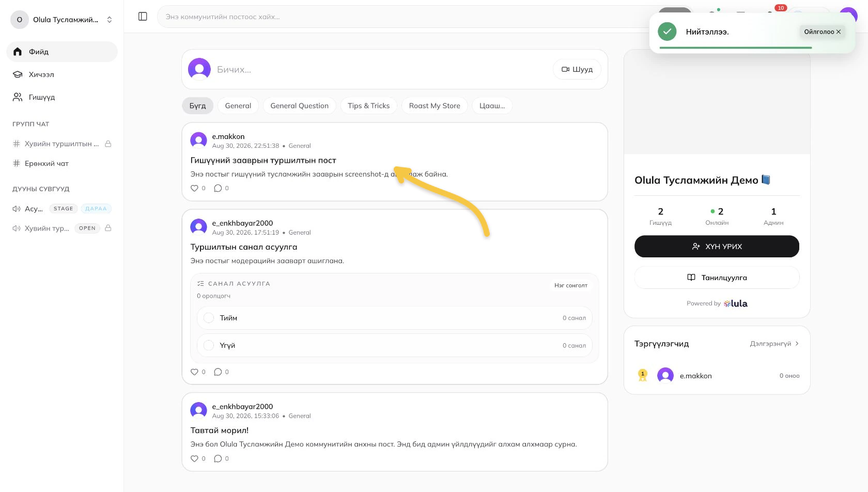Select the General filter tab
The height and width of the screenshot is (492, 868).
click(238, 105)
